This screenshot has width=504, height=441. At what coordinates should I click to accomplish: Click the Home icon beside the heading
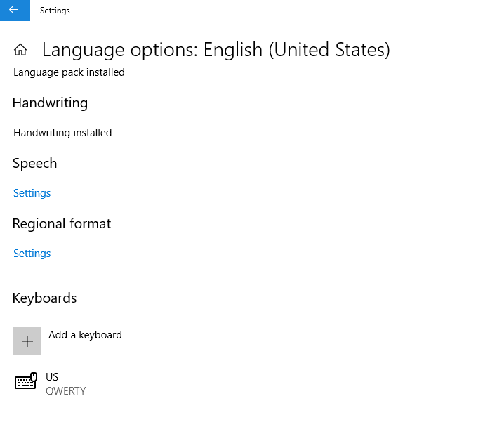click(x=20, y=50)
